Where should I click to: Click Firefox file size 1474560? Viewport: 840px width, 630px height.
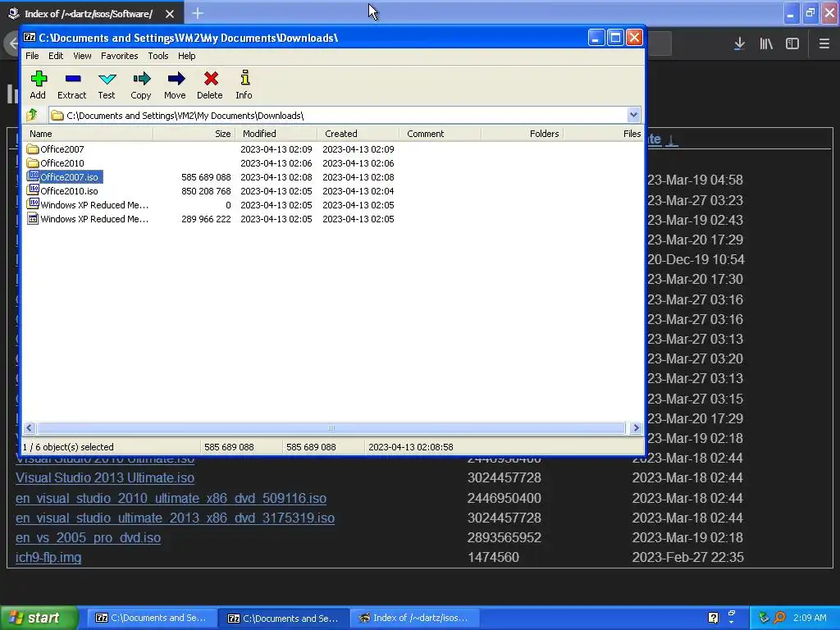click(x=493, y=558)
